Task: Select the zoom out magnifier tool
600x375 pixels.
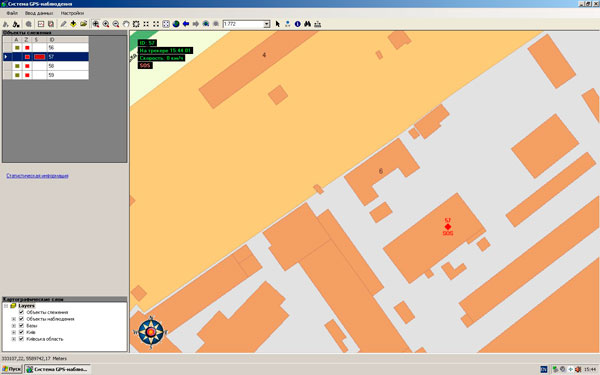Action: (x=116, y=24)
